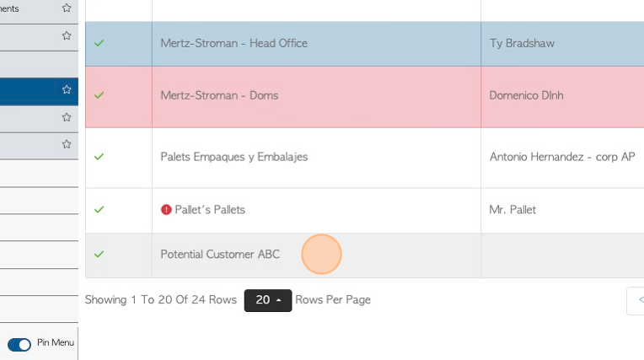Click the star just above the highlighted item
The width and height of the screenshot is (644, 360).
click(x=67, y=35)
